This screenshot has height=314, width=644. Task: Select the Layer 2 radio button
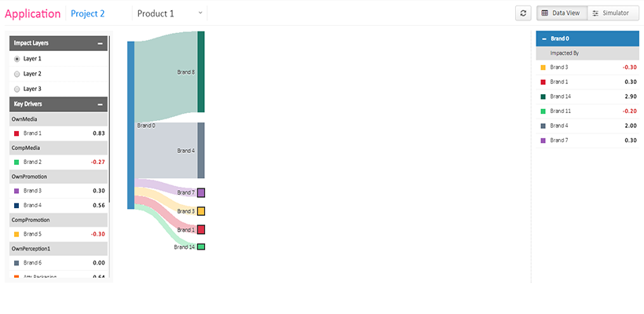click(x=17, y=74)
